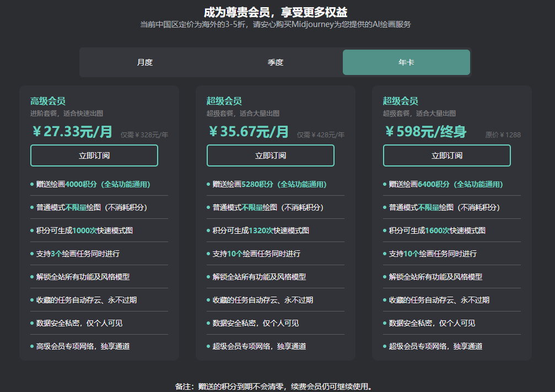Viewport: 555px width, 392px height.
Task: Click the ¥27.33元/月 price text
Action: tap(72, 132)
